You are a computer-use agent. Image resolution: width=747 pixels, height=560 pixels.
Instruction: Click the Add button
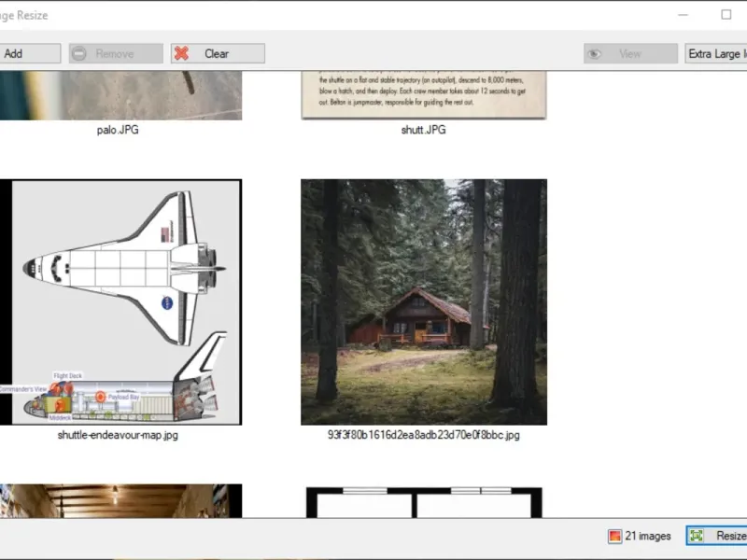[29, 53]
